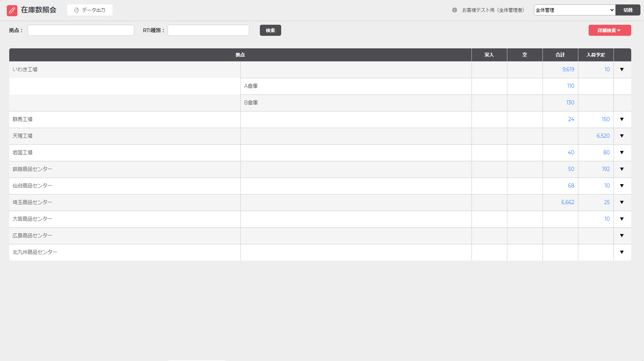The image size is (644, 361).
Task: Open the 入荷予定 10 link for 仙台商品センター
Action: click(607, 186)
